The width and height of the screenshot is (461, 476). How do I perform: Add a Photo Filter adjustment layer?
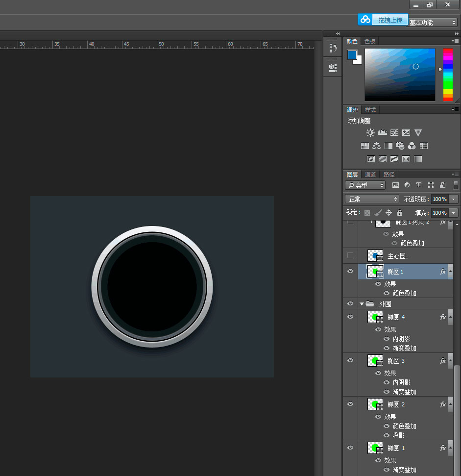click(400, 146)
